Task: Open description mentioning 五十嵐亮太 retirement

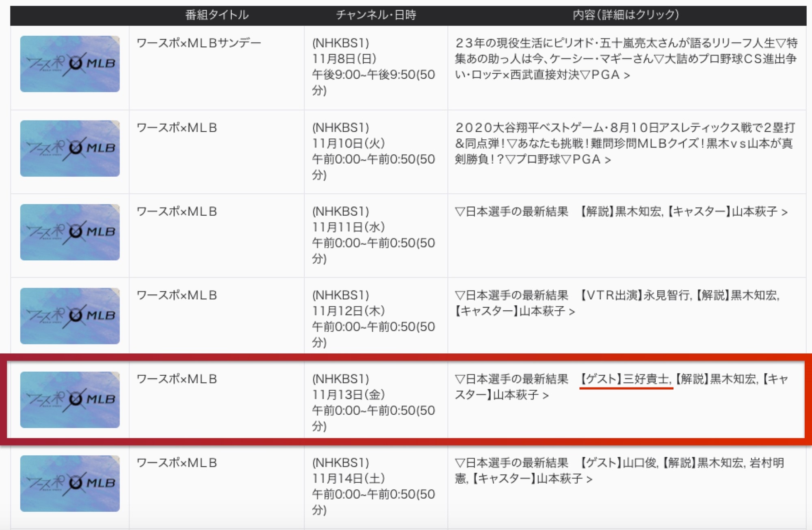Action: pos(626,59)
